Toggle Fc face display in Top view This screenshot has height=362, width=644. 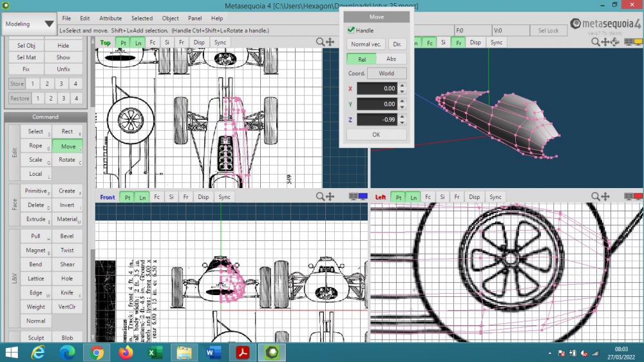[153, 43]
